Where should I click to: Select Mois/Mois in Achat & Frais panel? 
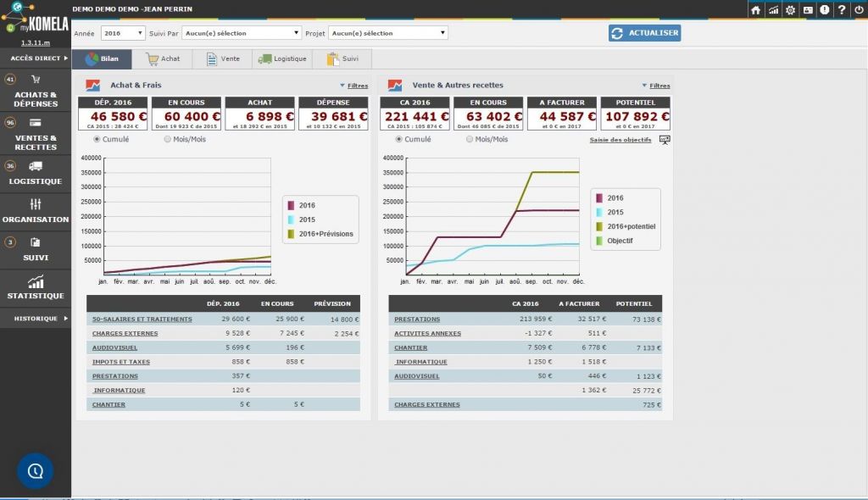(x=168, y=139)
